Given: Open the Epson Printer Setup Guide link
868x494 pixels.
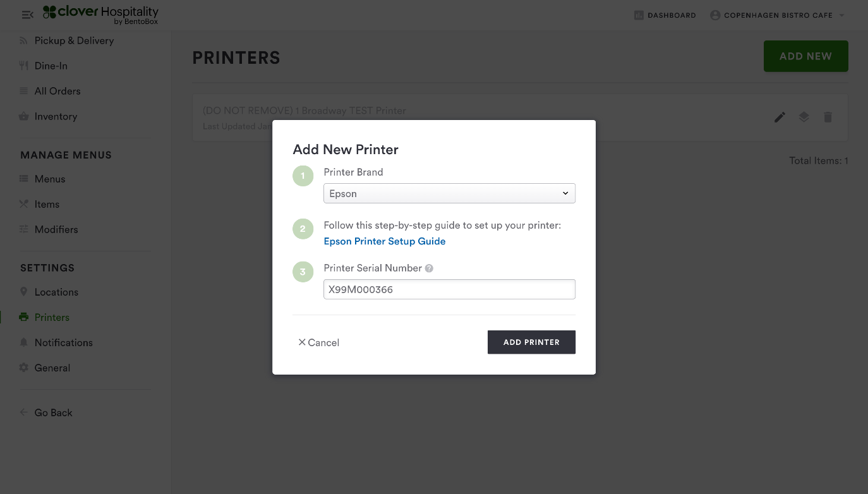Looking at the screenshot, I should coord(385,241).
